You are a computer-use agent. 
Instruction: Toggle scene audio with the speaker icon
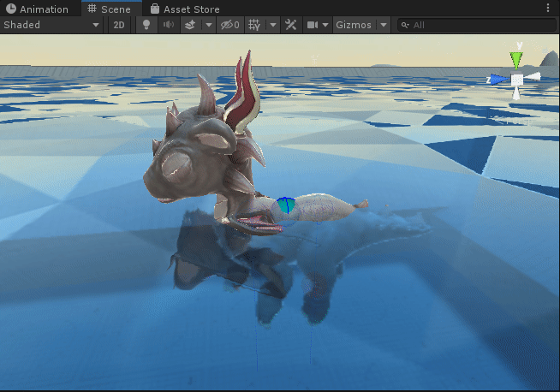click(169, 25)
